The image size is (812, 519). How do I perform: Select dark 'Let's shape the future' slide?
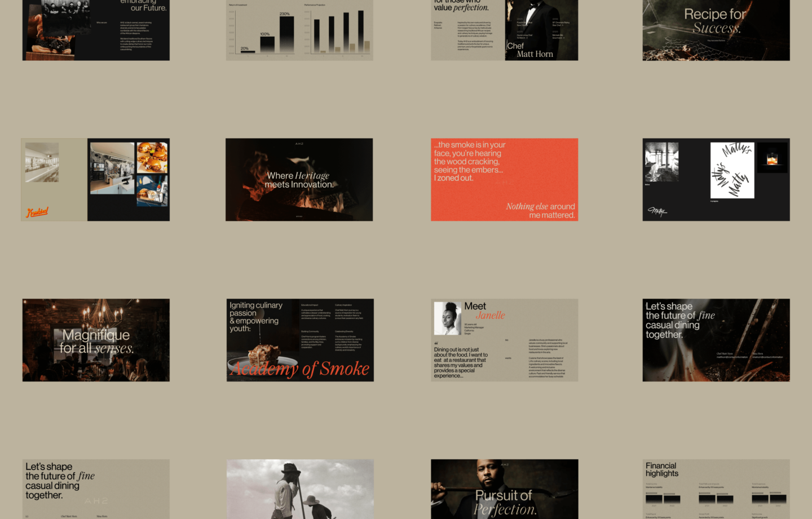pyautogui.click(x=716, y=340)
